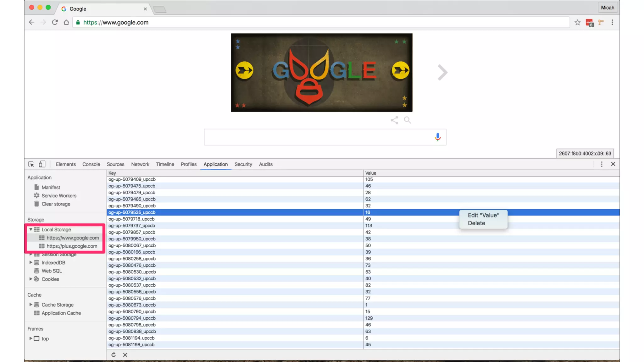Toggle the device toolbar icon
Image resolution: width=644 pixels, height=362 pixels.
tap(42, 164)
